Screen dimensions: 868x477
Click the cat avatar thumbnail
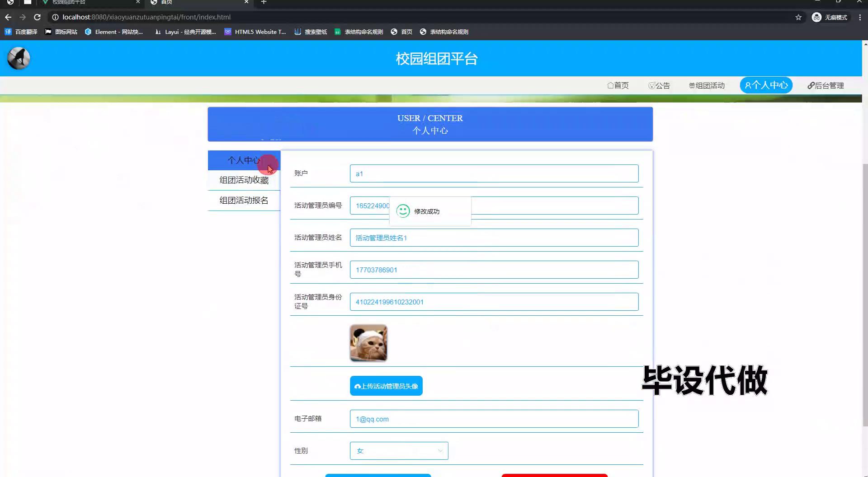pos(368,343)
